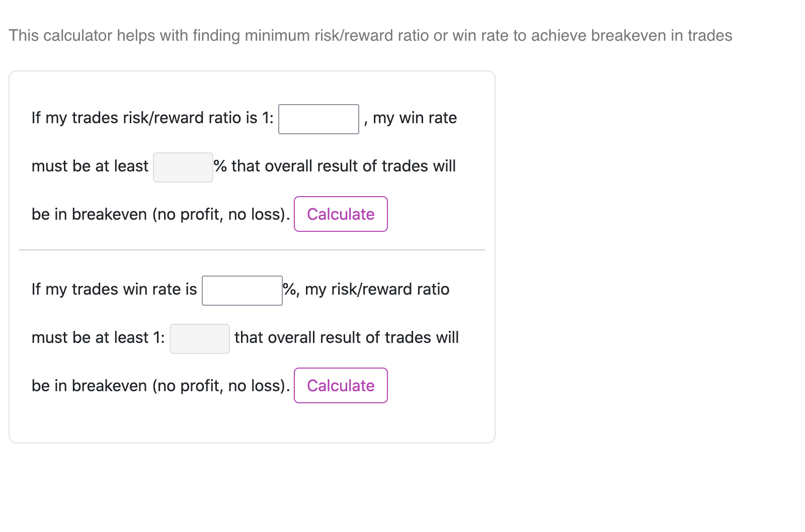Click the first Calculate button

[340, 214]
